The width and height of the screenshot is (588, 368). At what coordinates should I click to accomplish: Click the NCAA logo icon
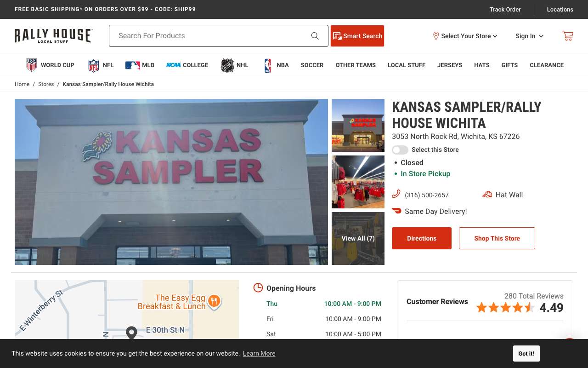[173, 65]
